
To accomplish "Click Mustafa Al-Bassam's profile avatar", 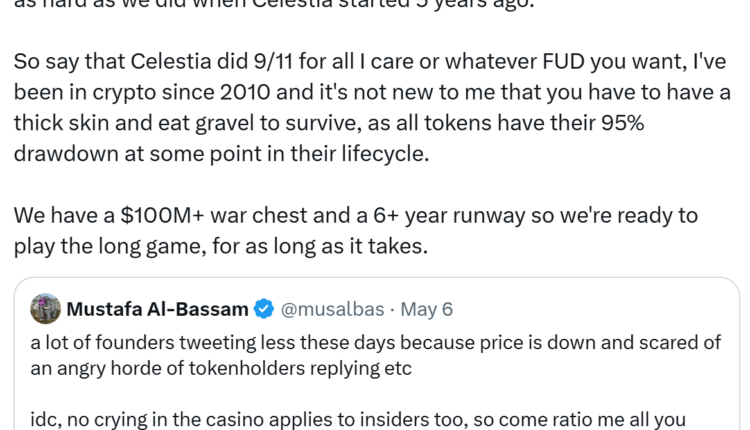I will click(46, 309).
